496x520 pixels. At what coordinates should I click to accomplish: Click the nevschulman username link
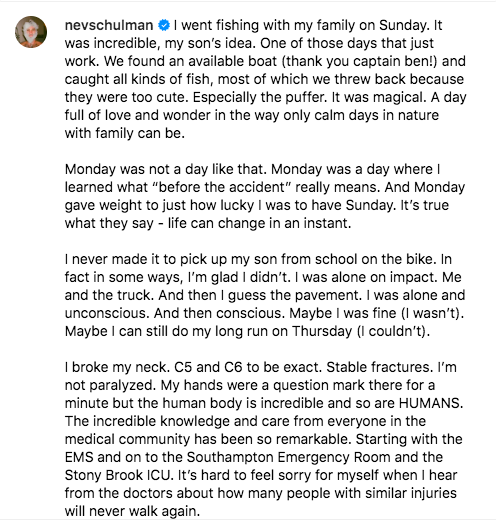109,25
